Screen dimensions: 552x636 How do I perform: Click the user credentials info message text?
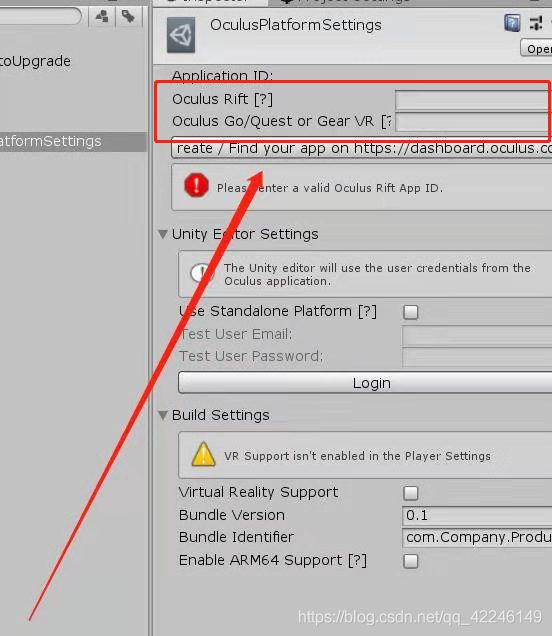(x=377, y=275)
